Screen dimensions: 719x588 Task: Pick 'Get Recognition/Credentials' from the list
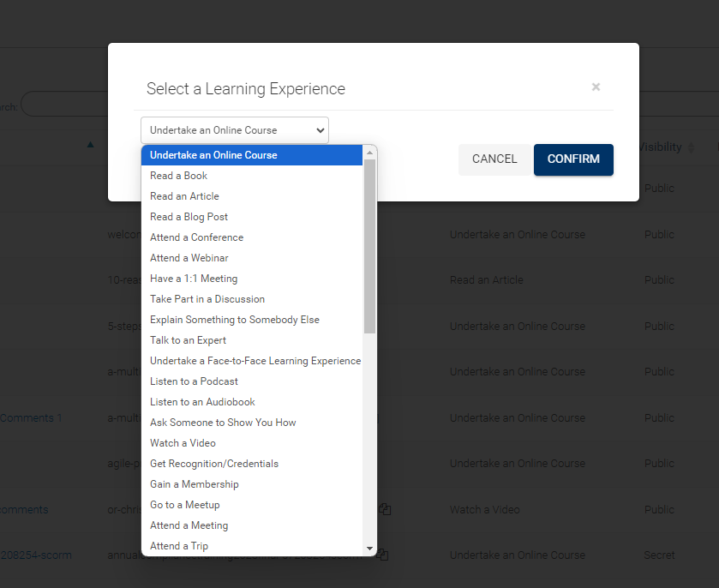pos(213,464)
